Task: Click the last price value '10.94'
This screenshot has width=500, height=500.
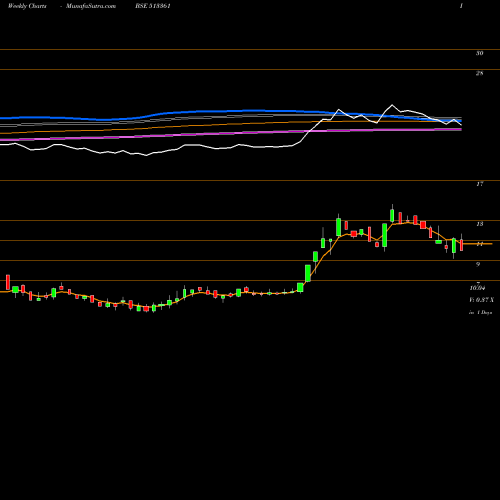Action: [x=477, y=288]
